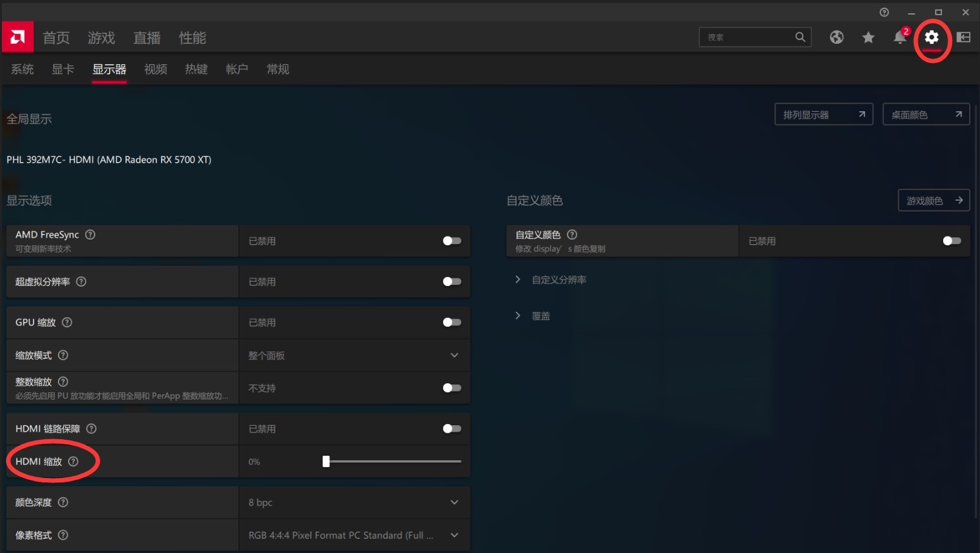Show help for GPU 缩放

67,322
